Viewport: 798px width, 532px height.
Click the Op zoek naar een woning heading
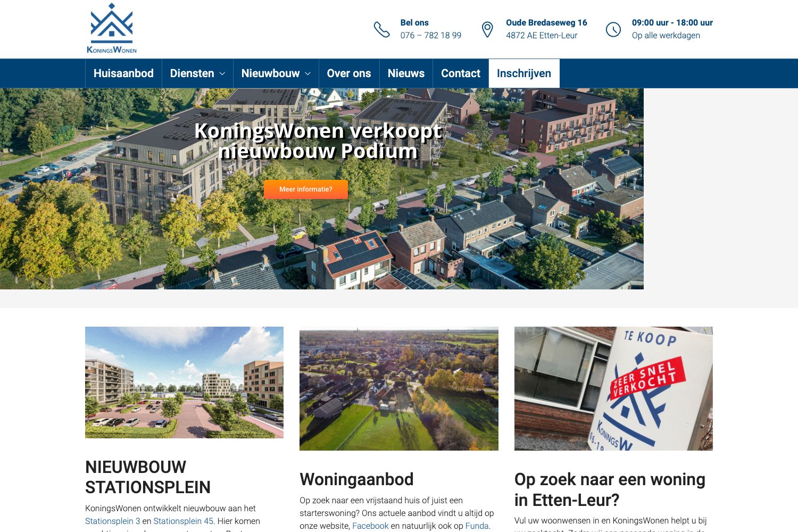(610, 489)
